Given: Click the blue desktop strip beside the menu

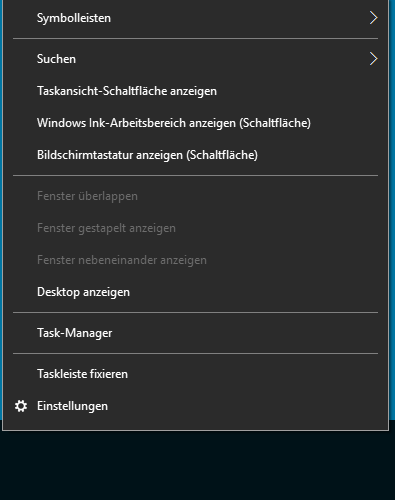Looking at the screenshot, I should (x=392, y=215).
